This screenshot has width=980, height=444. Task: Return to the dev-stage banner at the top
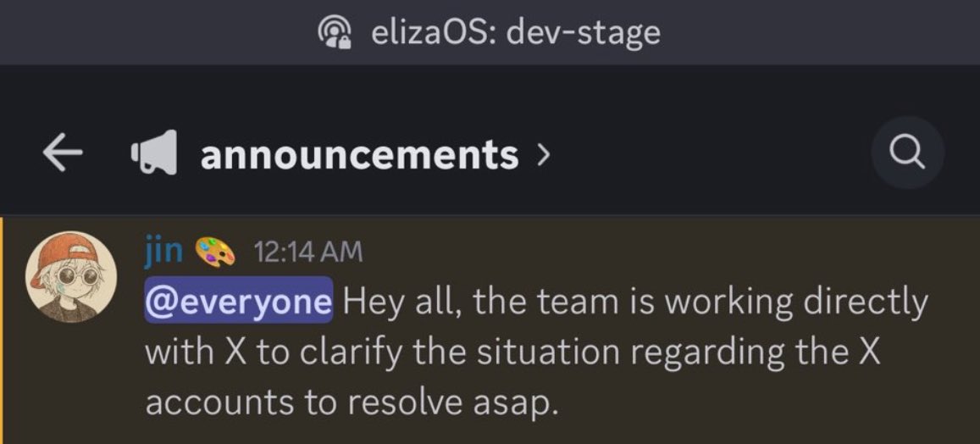tap(490, 32)
